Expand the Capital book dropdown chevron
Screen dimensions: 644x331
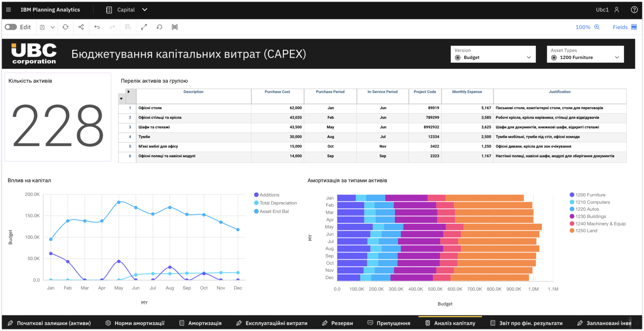[x=145, y=10]
